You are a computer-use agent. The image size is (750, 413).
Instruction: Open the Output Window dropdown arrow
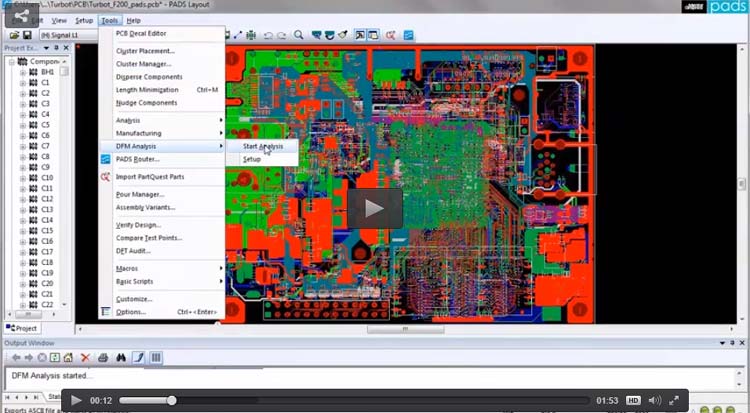722,343
